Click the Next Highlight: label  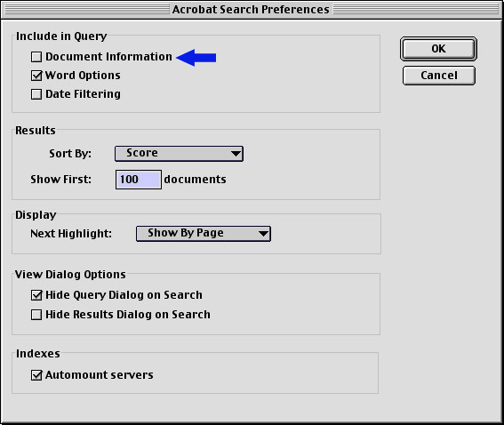click(71, 234)
